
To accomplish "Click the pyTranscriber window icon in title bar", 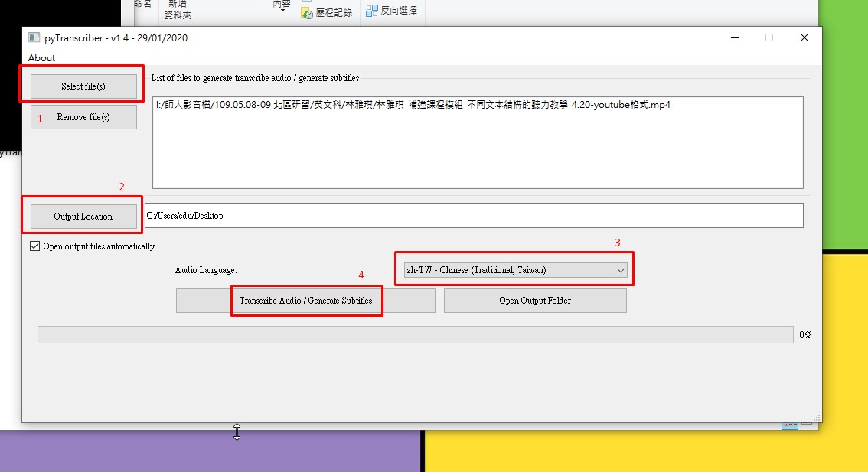I will pyautogui.click(x=34, y=37).
